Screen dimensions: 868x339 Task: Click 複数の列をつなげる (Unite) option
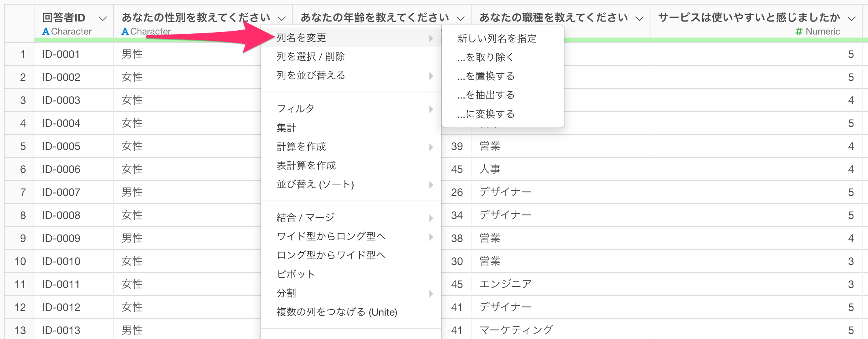[x=337, y=312]
